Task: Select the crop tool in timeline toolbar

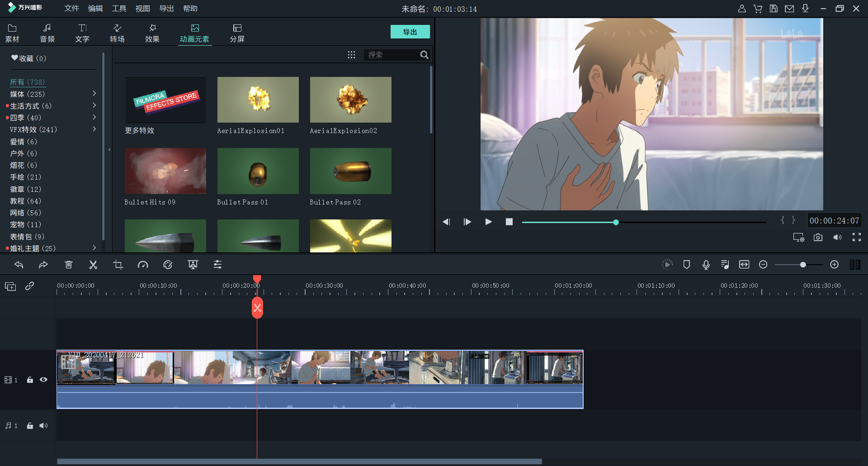Action: pos(118,265)
